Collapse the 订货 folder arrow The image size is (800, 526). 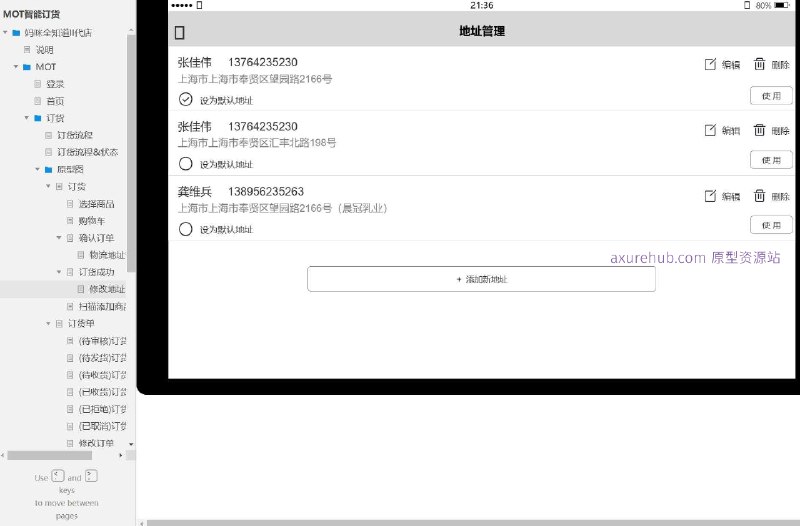click(x=27, y=118)
